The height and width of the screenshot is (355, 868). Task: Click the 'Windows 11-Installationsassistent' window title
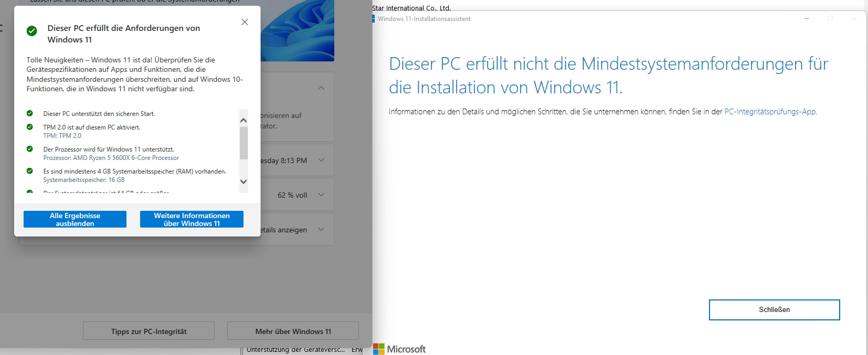[424, 19]
